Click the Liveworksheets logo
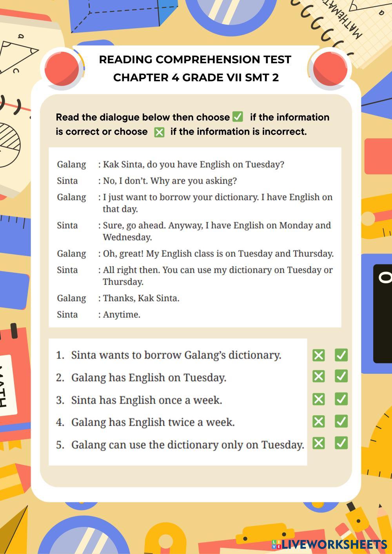 [329, 544]
